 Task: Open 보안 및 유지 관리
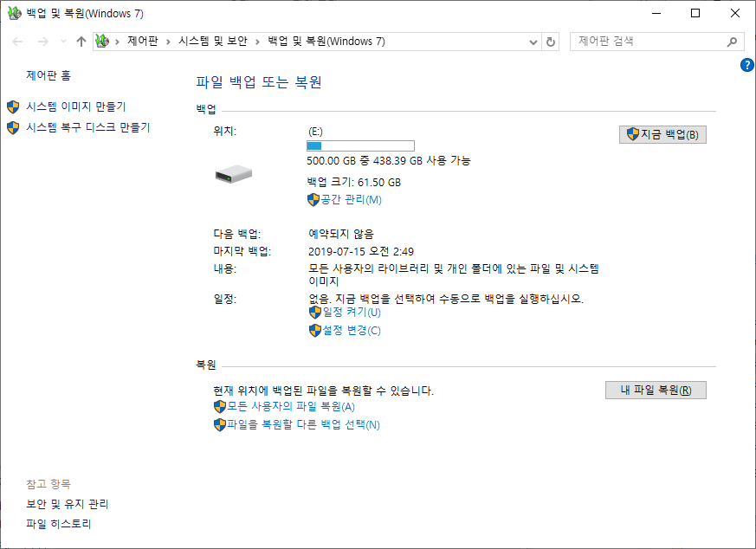[68, 504]
